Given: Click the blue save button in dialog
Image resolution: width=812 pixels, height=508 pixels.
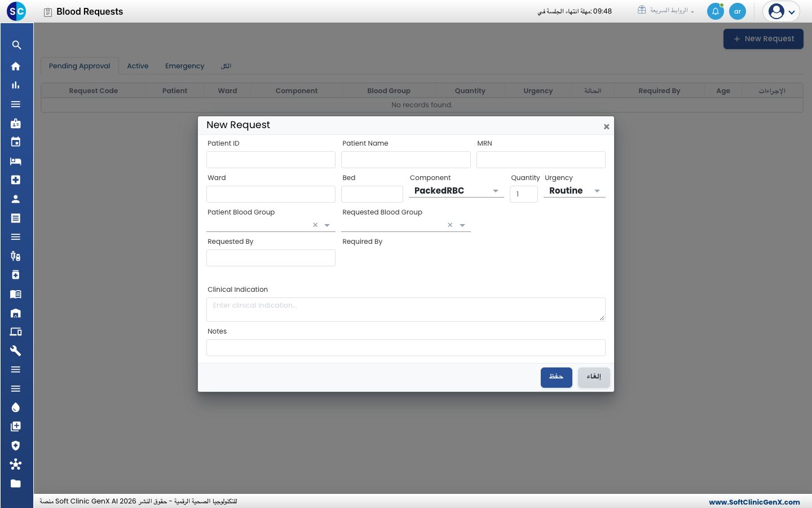Looking at the screenshot, I should click(x=556, y=377).
